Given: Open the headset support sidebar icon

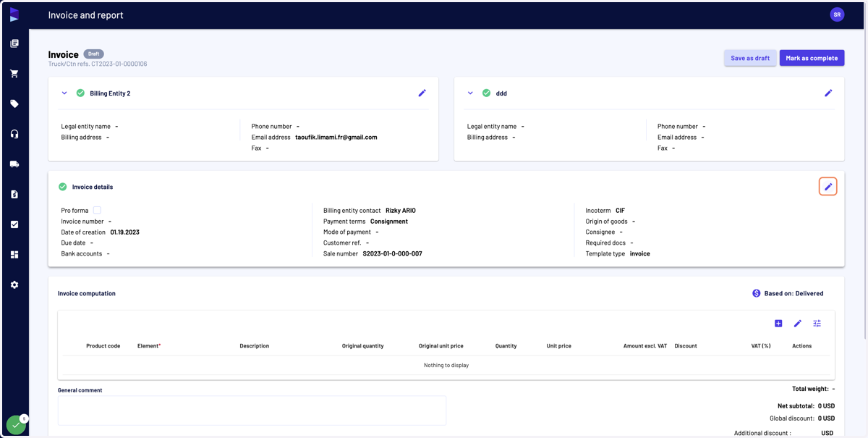Looking at the screenshot, I should point(14,134).
